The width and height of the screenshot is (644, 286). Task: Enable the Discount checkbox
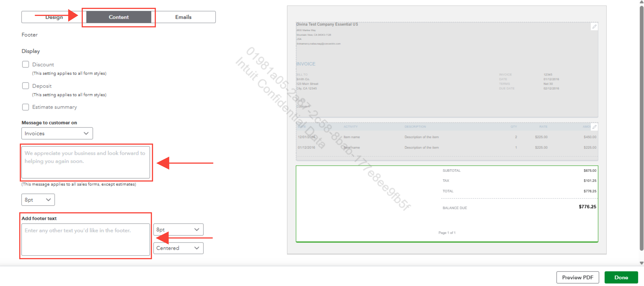click(26, 64)
